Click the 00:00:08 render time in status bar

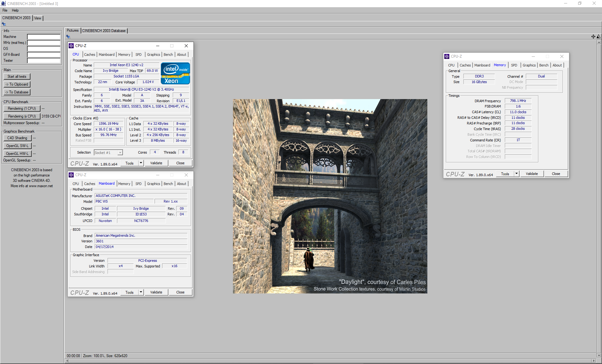pyautogui.click(x=73, y=356)
